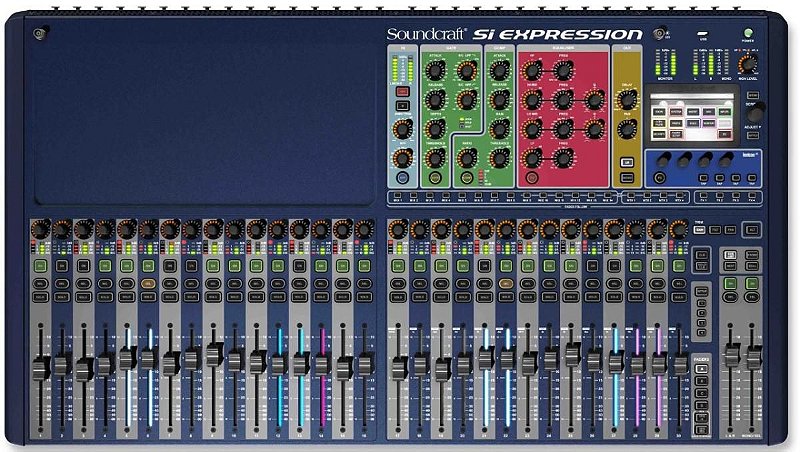This screenshot has width=800, height=452.
Task: Click the output Pan knob
Action: click(x=627, y=129)
